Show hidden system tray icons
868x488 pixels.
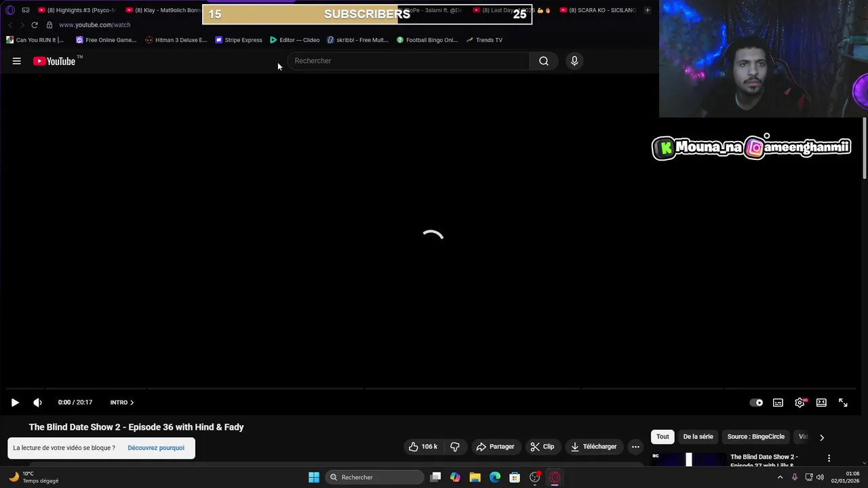coord(780,477)
